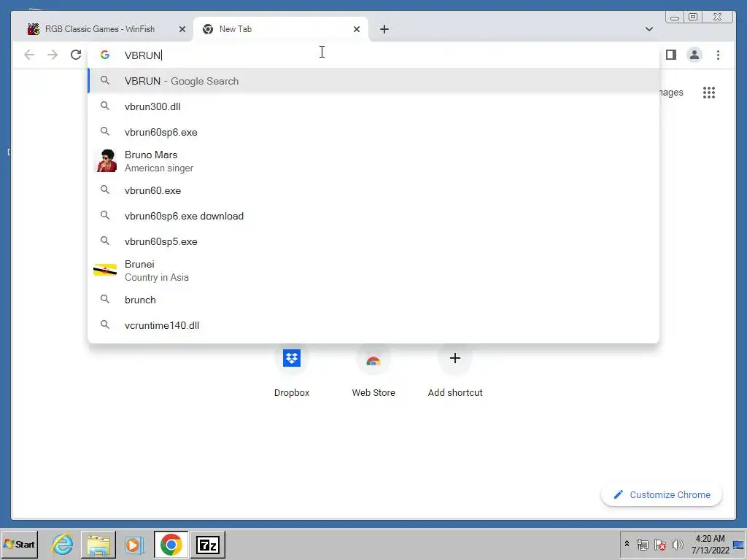Open the Google apps grid
Viewport: 747px width, 560px height.
[709, 93]
